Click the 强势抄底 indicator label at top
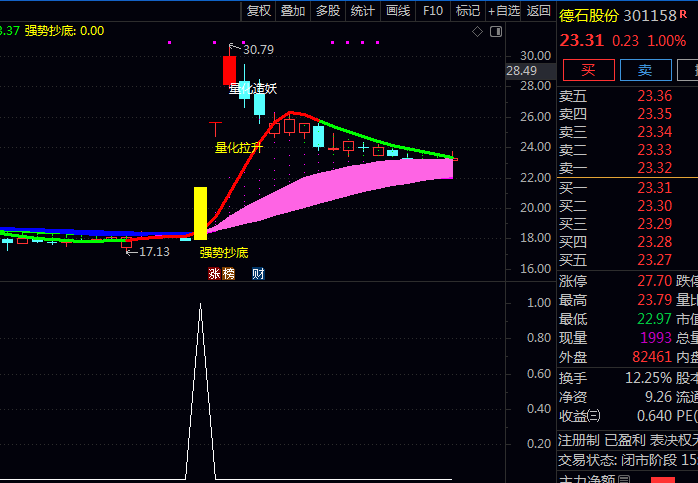The width and height of the screenshot is (698, 483). [x=64, y=31]
